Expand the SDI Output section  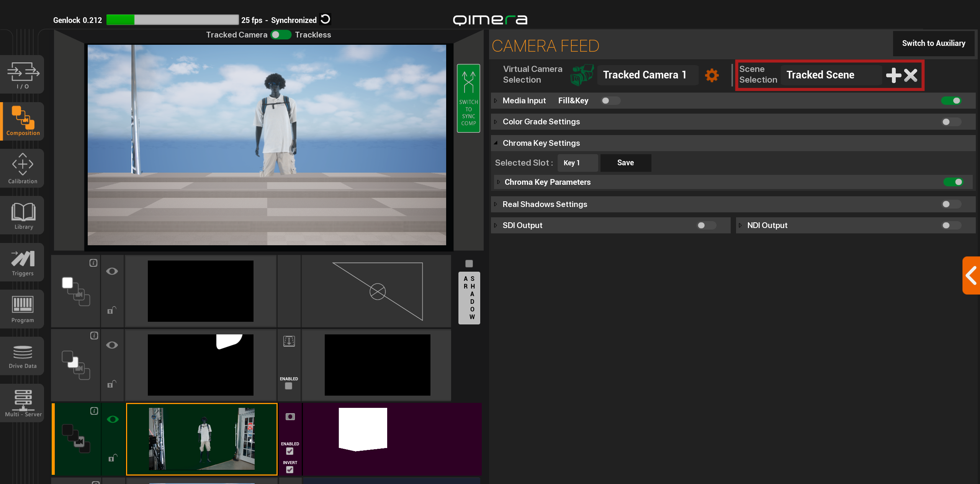[x=495, y=225]
